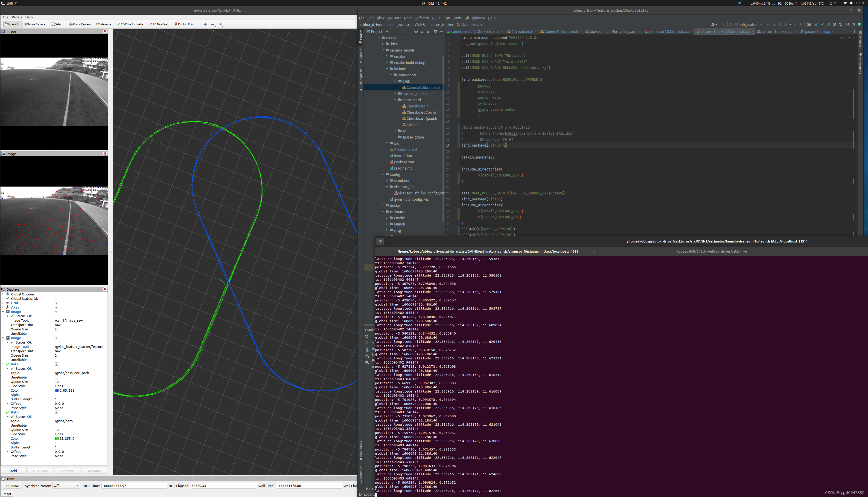Choose the Publish Point tool
868x497 pixels.
(x=184, y=24)
